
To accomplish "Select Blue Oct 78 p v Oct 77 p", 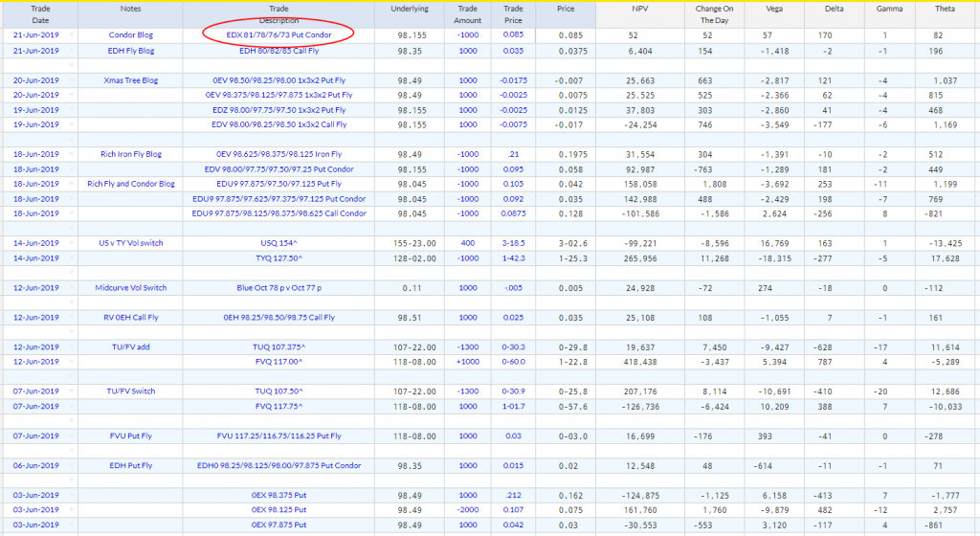I will (278, 288).
